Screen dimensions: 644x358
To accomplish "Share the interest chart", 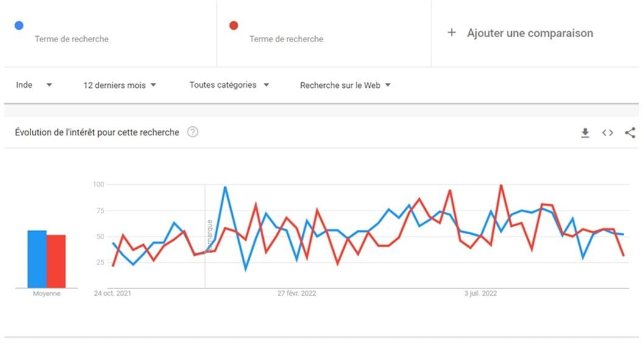I will coord(630,133).
